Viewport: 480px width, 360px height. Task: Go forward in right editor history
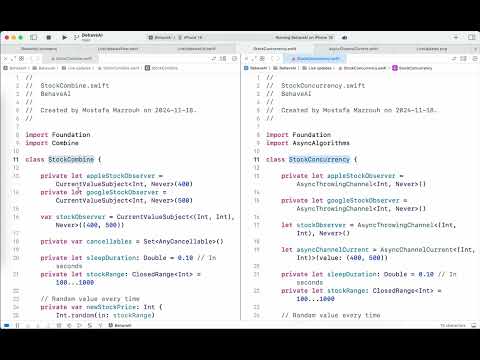point(279,59)
